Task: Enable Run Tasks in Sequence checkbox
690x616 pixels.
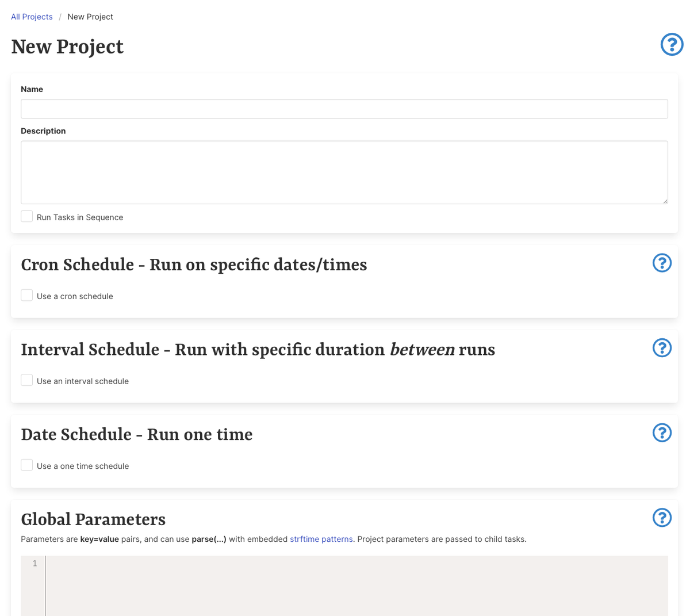Action: tap(27, 216)
